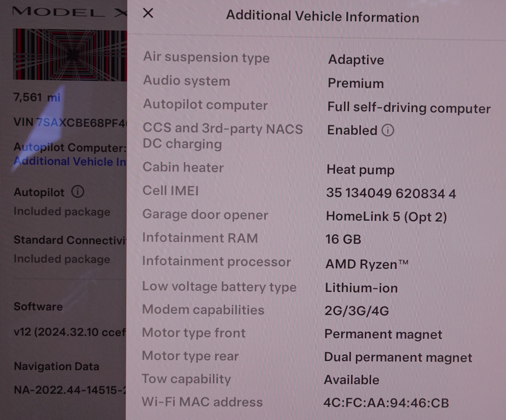Tap the Standard Connectivity heading
The image size is (506, 420).
[70, 240]
